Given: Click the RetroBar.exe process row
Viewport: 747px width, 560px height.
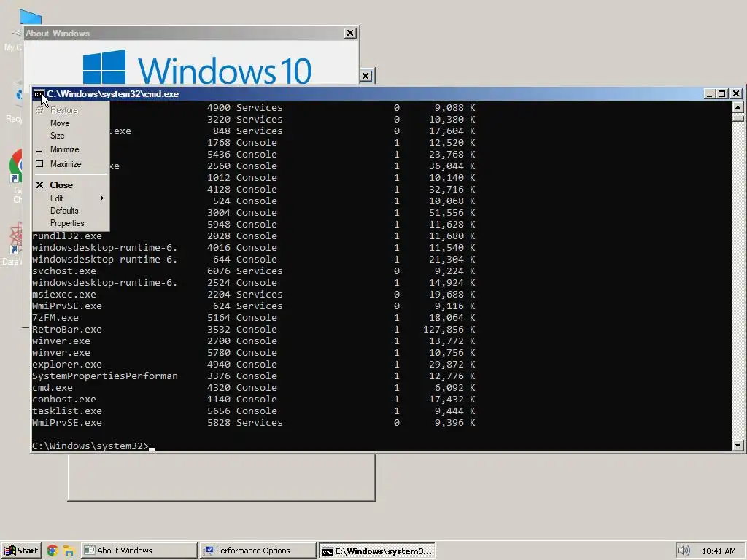Looking at the screenshot, I should 253,330.
